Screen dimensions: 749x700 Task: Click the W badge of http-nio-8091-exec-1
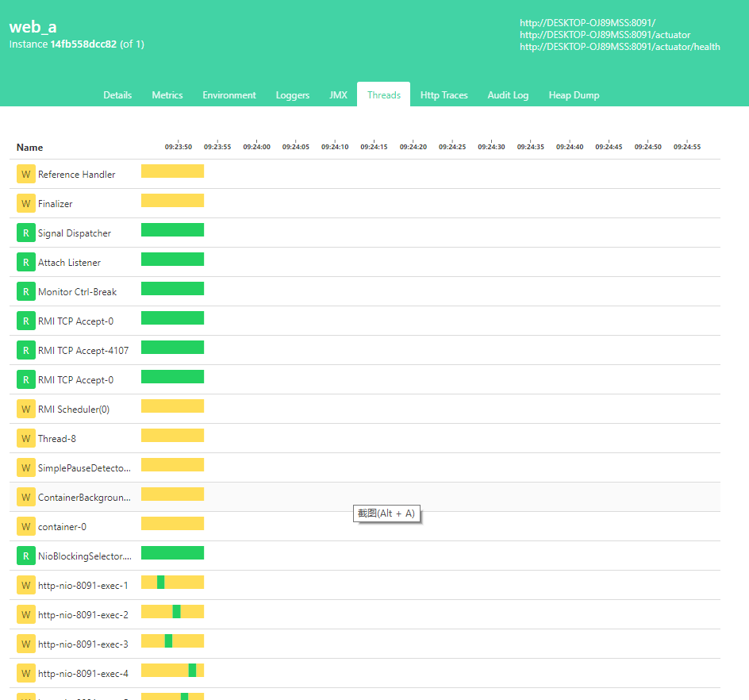tap(26, 586)
